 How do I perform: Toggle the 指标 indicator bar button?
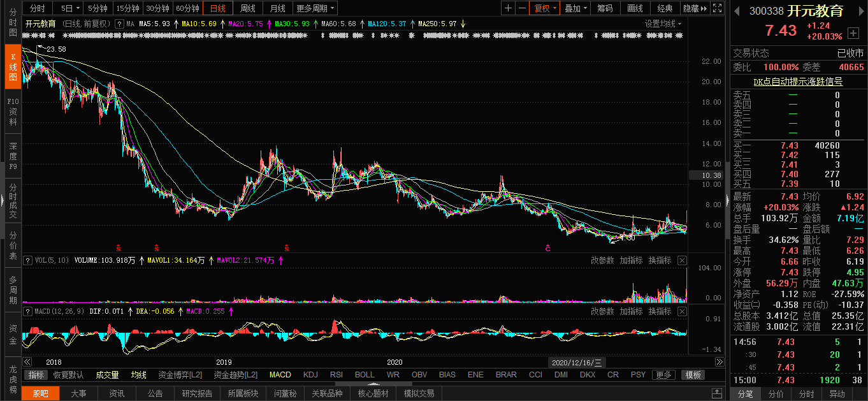(x=36, y=375)
